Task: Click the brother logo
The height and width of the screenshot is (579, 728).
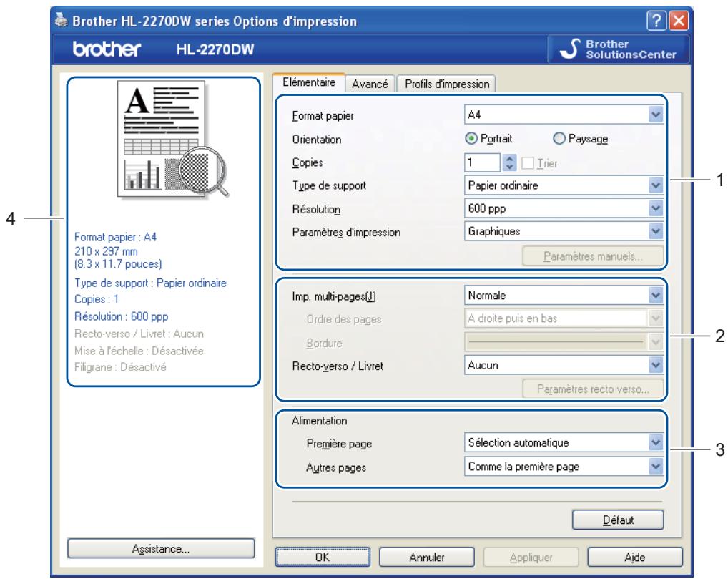Action: (107, 49)
